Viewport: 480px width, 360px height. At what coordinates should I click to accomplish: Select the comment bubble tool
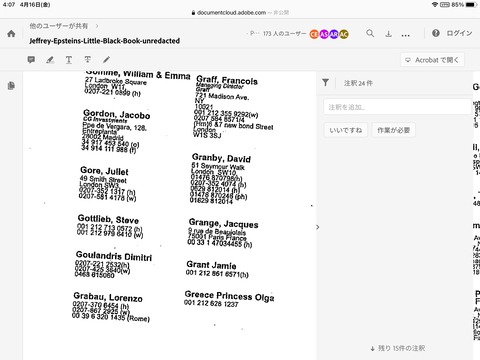pyautogui.click(x=31, y=60)
